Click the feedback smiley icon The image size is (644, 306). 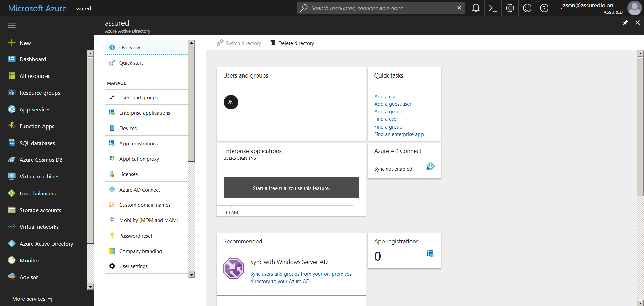(x=527, y=8)
